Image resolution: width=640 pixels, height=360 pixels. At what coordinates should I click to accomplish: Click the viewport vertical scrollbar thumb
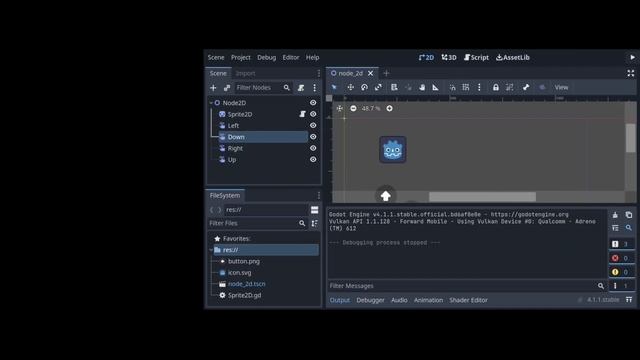[x=631, y=138]
